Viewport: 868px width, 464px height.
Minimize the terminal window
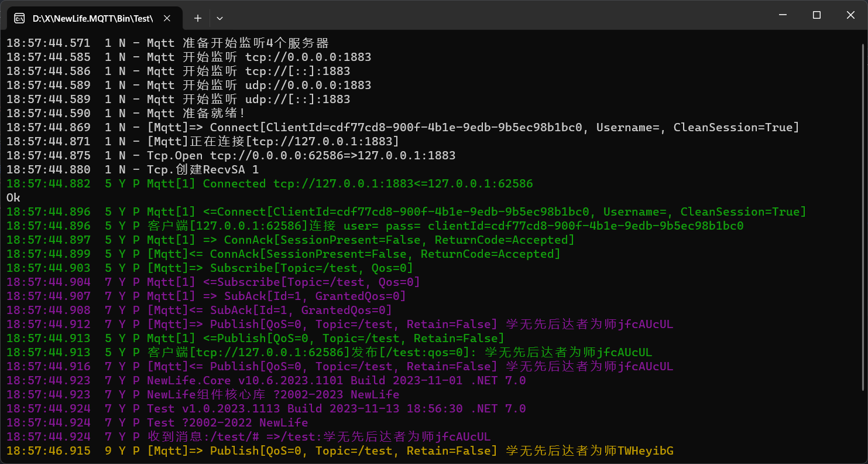pos(783,15)
